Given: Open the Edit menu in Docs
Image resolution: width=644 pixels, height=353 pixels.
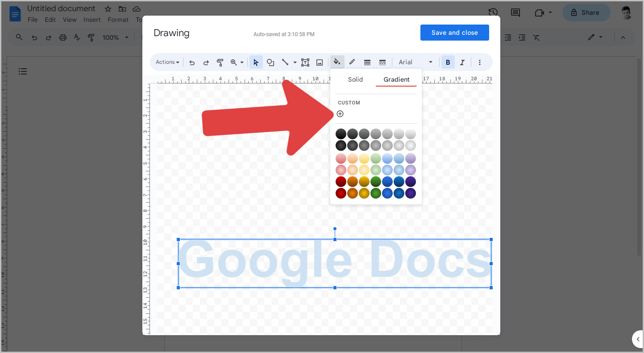Looking at the screenshot, I should 50,20.
